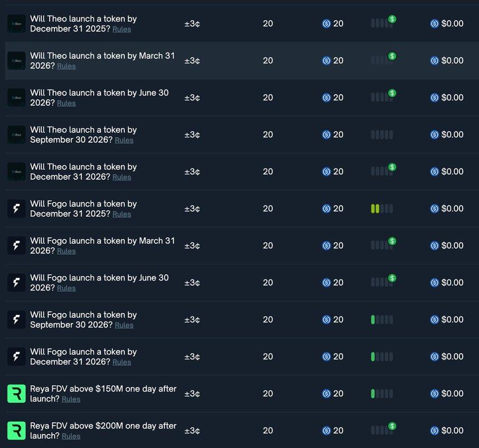The width and height of the screenshot is (479, 448).
Task: Click green dollar badge on Fogo June 2026 row
Action: click(x=392, y=278)
